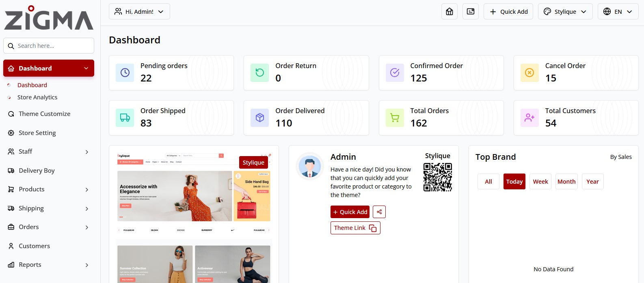This screenshot has width=644, height=283.
Task: Choose the Year filter for Top Brand
Action: pos(592,182)
